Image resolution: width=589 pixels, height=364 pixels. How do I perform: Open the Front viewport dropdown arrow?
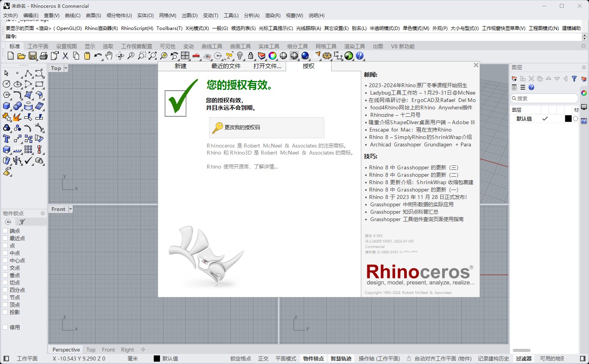(x=70, y=209)
